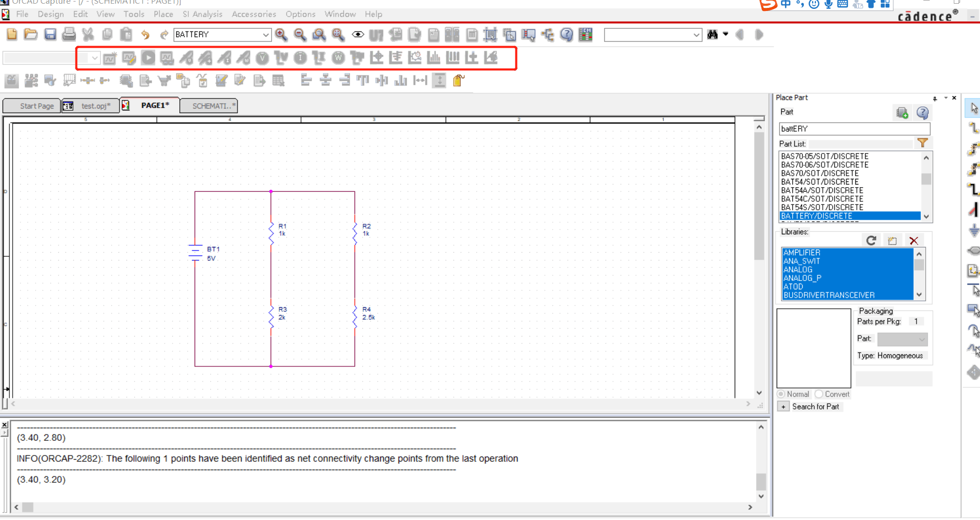Viewport: 980px width, 520px height.
Task: Undo the last operation
Action: pyautogui.click(x=145, y=35)
